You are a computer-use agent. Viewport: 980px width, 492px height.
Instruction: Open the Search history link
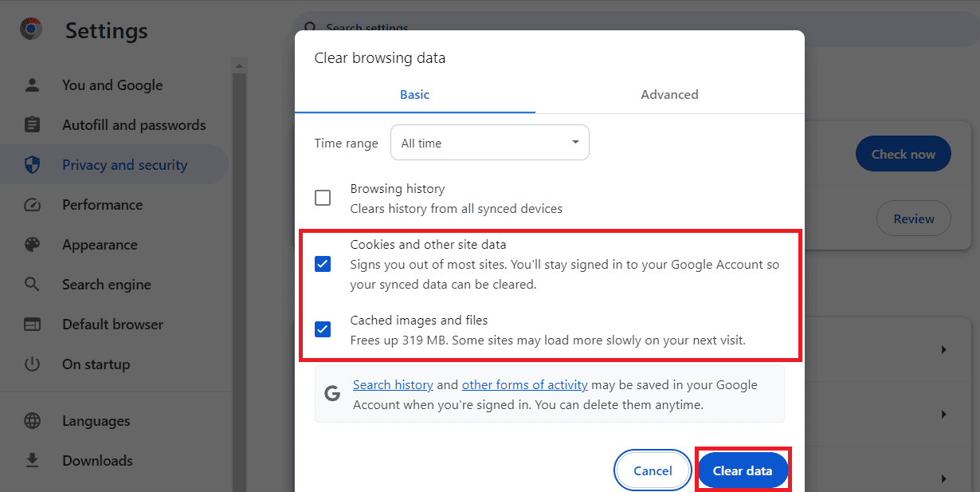coord(393,384)
